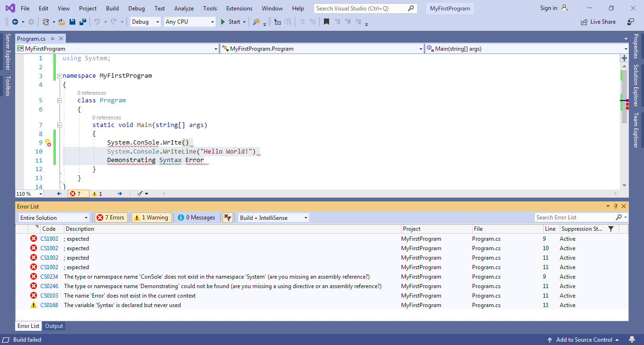Open the Debug configuration dropdown
This screenshot has height=345, width=644.
[x=145, y=22]
